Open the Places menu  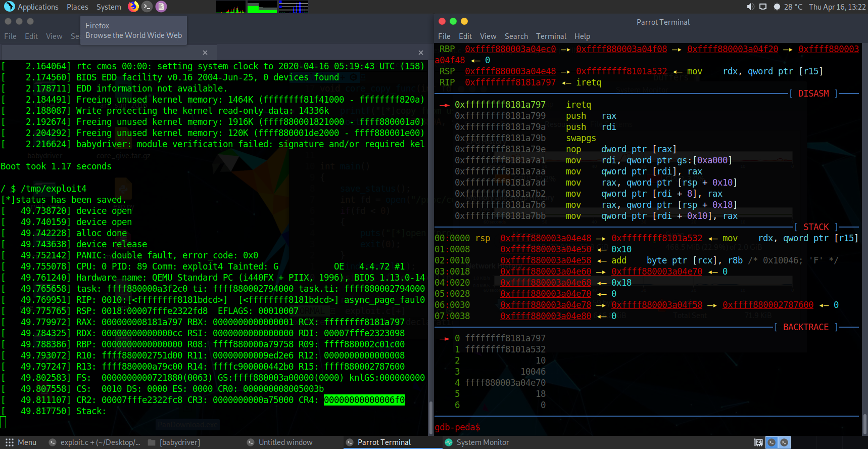click(x=77, y=7)
